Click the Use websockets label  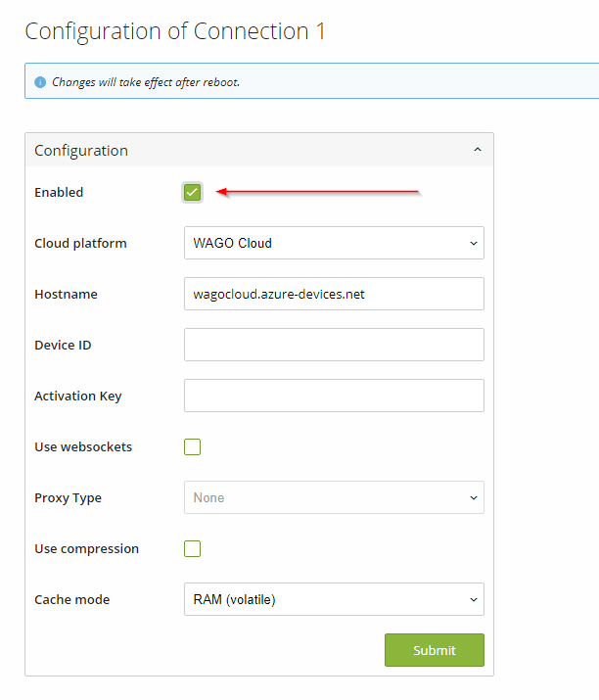click(x=83, y=446)
